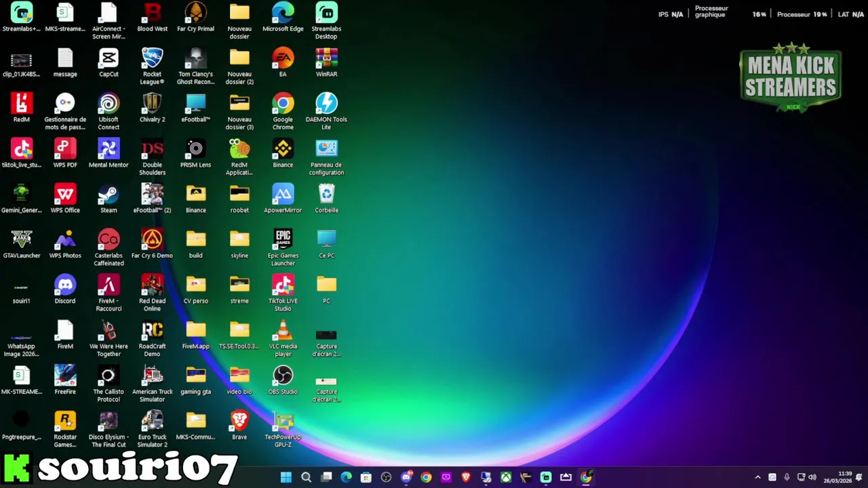Image resolution: width=868 pixels, height=488 pixels.
Task: Launch Chivalry 2 from desktop
Action: click(152, 108)
